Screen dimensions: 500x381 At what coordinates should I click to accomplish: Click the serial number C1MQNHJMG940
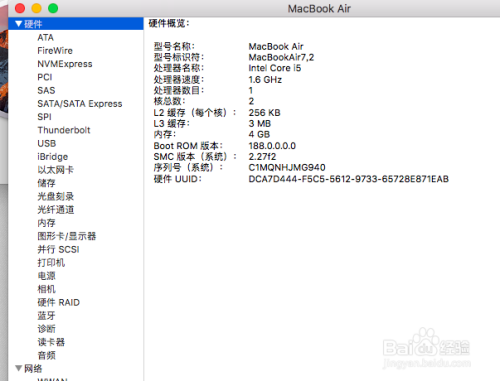coord(287,168)
